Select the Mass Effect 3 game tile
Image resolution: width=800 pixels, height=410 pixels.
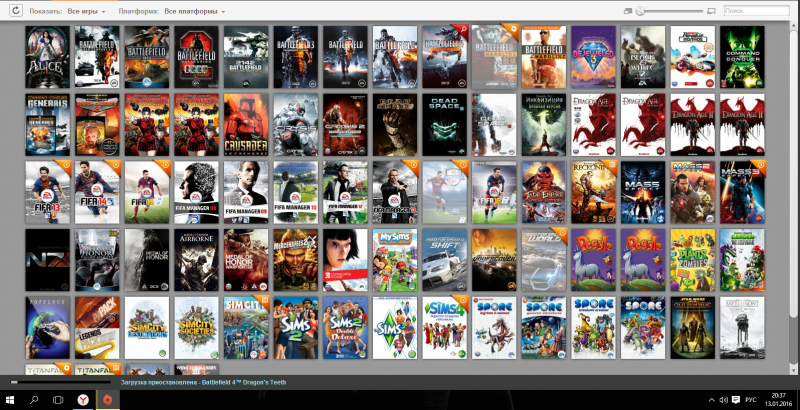742,192
